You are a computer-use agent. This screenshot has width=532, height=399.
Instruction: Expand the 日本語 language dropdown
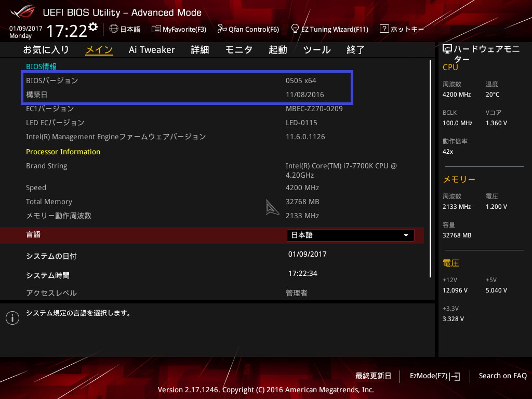(351, 235)
